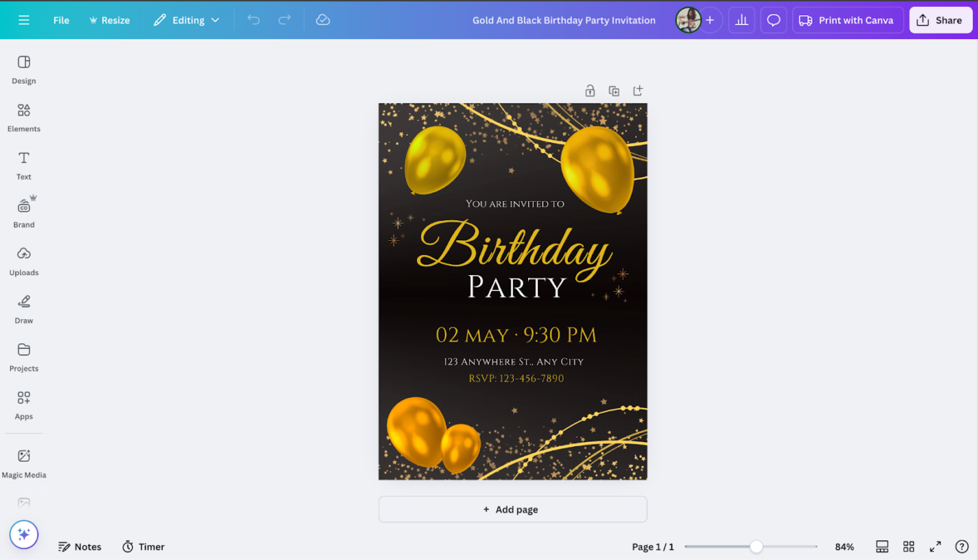Viewport: 978px width, 560px height.
Task: Check cloud save status icon
Action: (323, 20)
